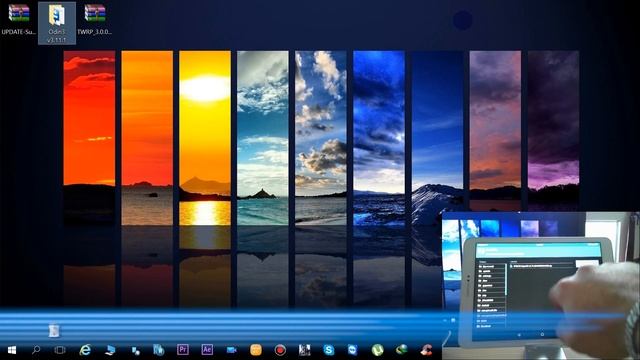Open the red record button app
640x360 pixels.
click(x=280, y=350)
